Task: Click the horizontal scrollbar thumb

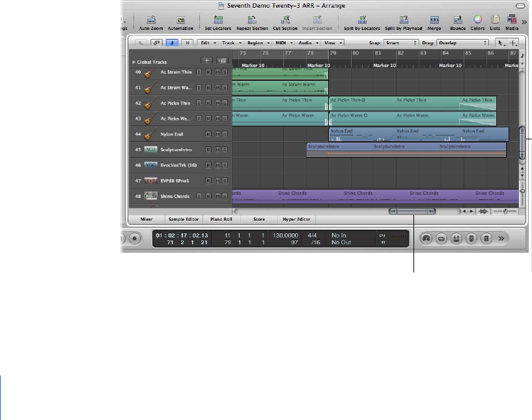Action: [x=412, y=212]
